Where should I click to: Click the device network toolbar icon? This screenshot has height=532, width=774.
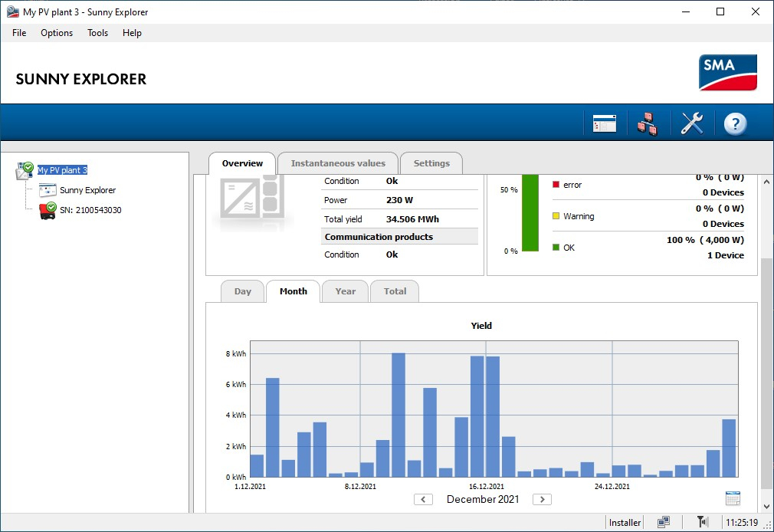[x=647, y=123]
